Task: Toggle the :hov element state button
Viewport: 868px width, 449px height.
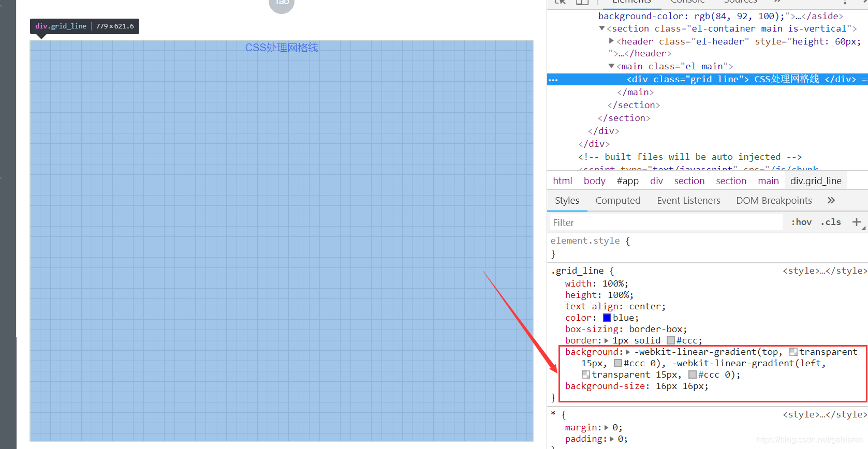Action: click(x=801, y=222)
